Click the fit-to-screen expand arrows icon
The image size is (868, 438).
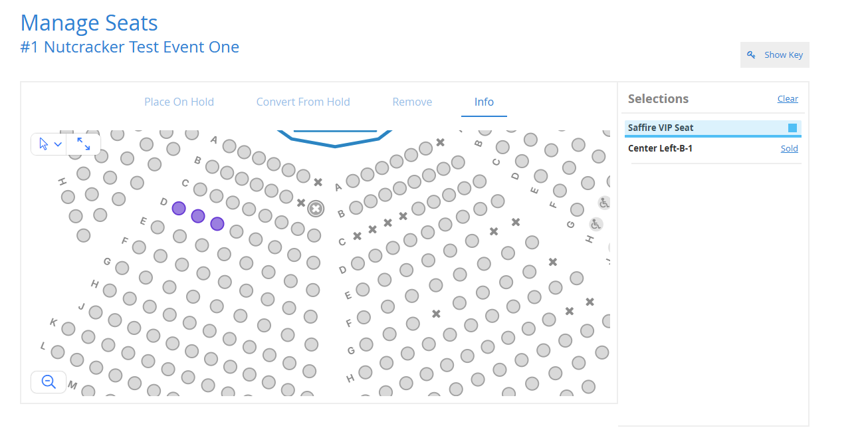point(84,144)
